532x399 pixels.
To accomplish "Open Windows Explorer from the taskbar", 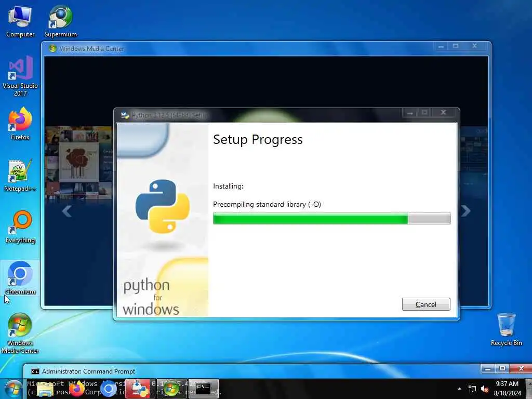I will click(45, 389).
